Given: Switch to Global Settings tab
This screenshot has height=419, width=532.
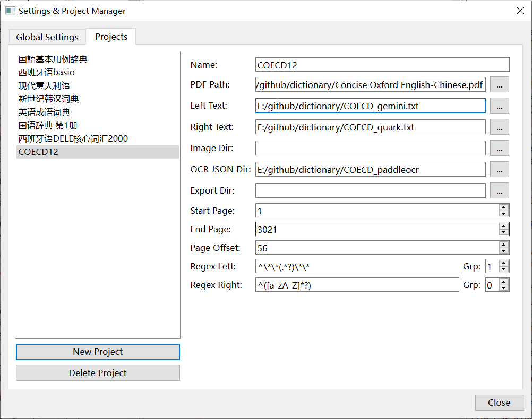Looking at the screenshot, I should coord(47,37).
